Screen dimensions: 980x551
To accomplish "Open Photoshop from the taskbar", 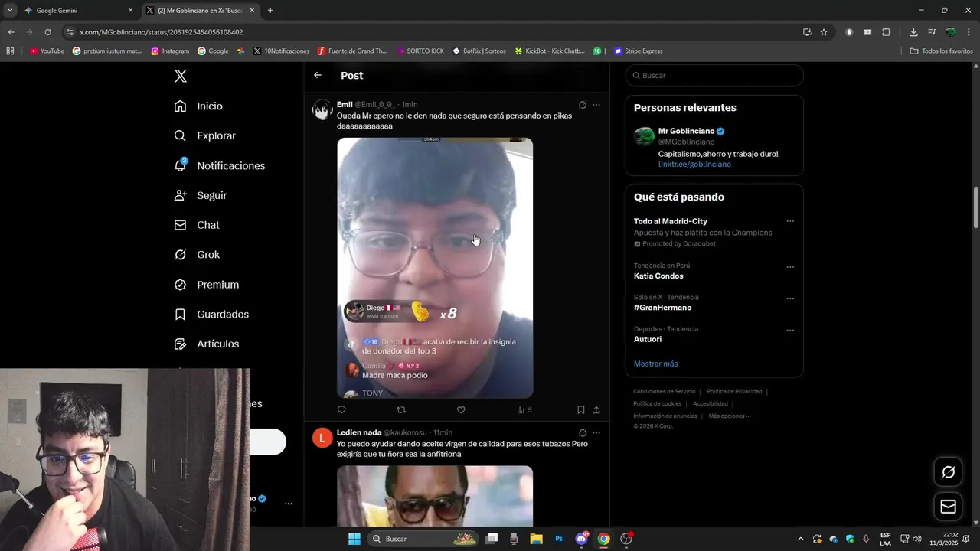I will click(559, 539).
